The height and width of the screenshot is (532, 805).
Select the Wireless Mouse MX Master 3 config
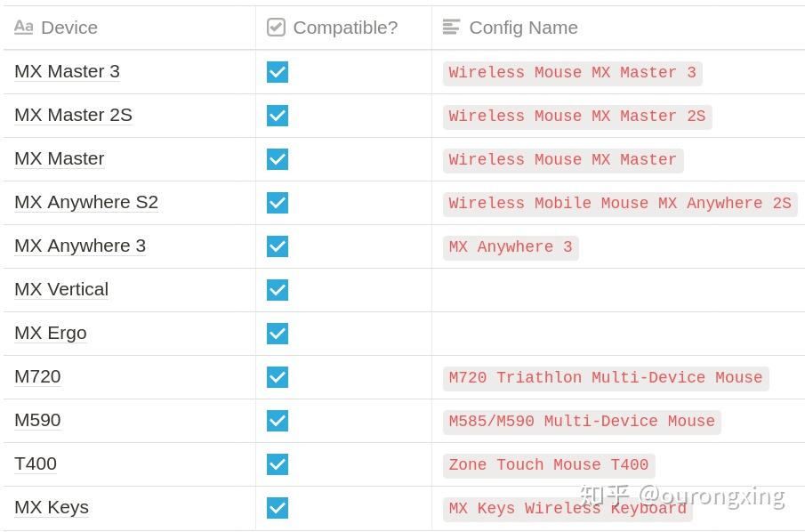[x=572, y=73]
